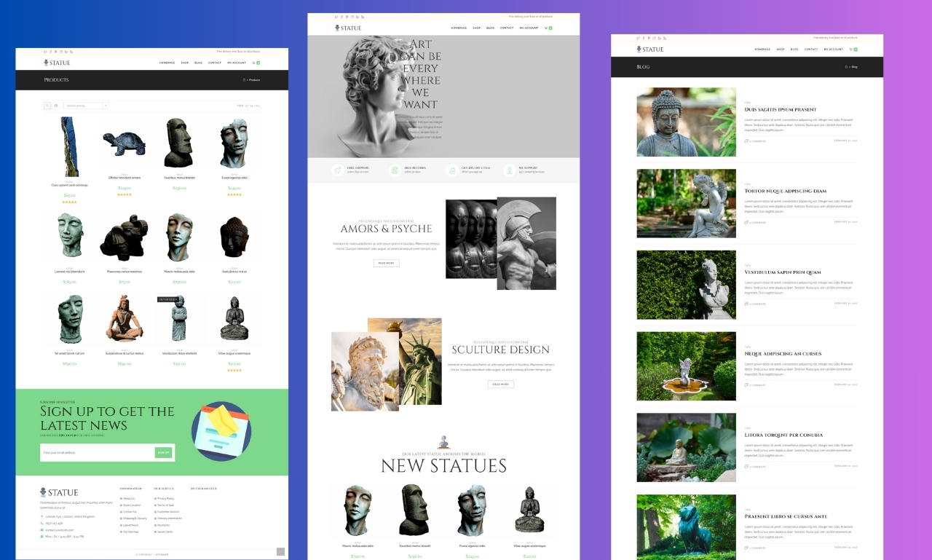This screenshot has width=932, height=560.
Task: Click the Twitter icon on Products page
Action: (x=45, y=52)
